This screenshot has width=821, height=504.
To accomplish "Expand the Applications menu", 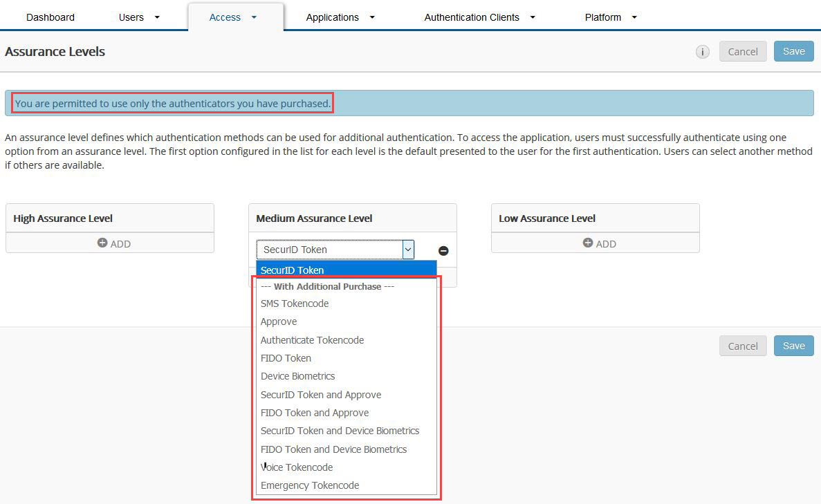I will point(338,17).
